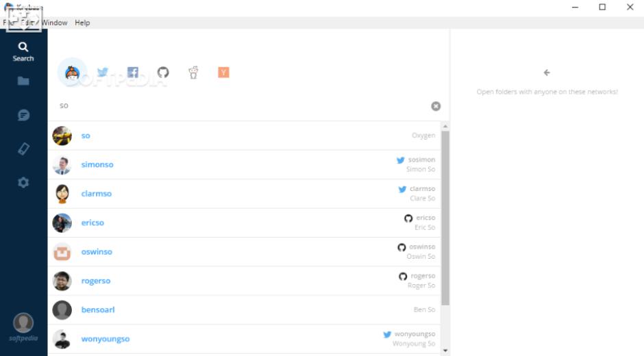
Task: Clear the search field with X
Action: 436,106
